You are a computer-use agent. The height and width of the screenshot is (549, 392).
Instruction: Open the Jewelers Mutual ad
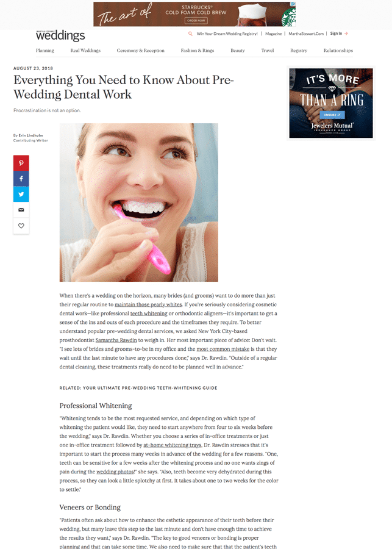pos(331,103)
